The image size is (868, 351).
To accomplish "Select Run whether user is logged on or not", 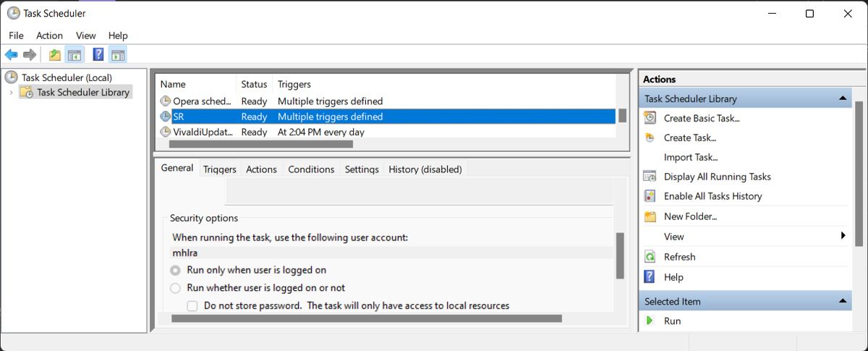I will 175,288.
